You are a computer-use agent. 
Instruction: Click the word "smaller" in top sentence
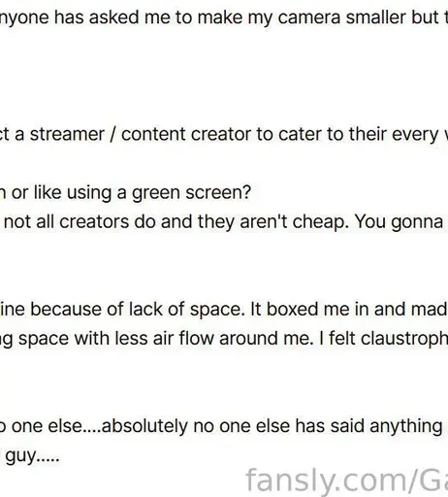pos(376,17)
